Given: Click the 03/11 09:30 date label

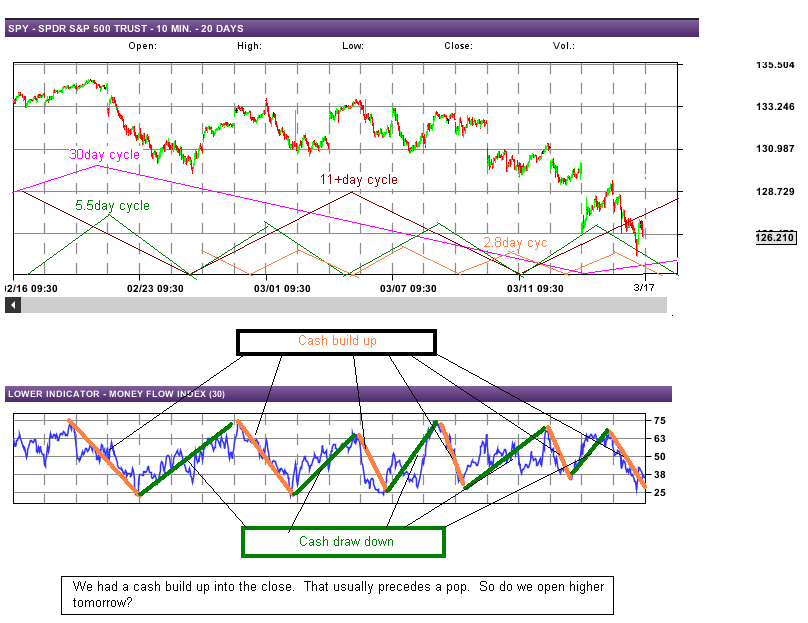Looking at the screenshot, I should (x=535, y=289).
